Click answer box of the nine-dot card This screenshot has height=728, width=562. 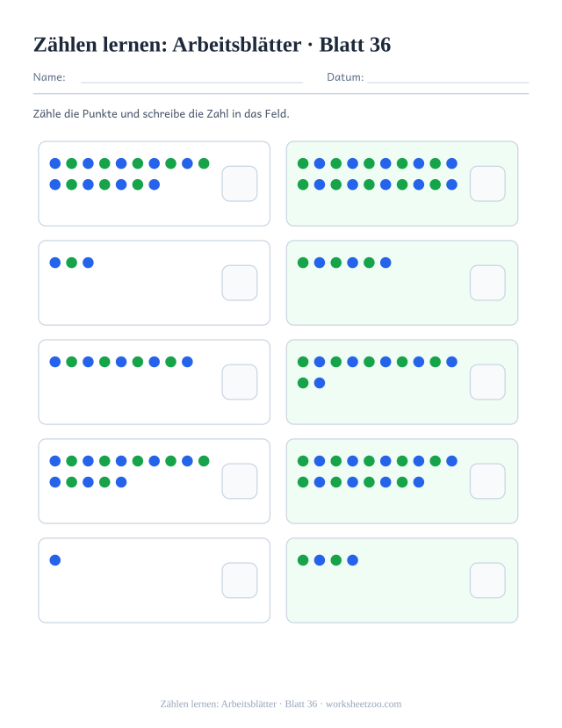point(240,382)
